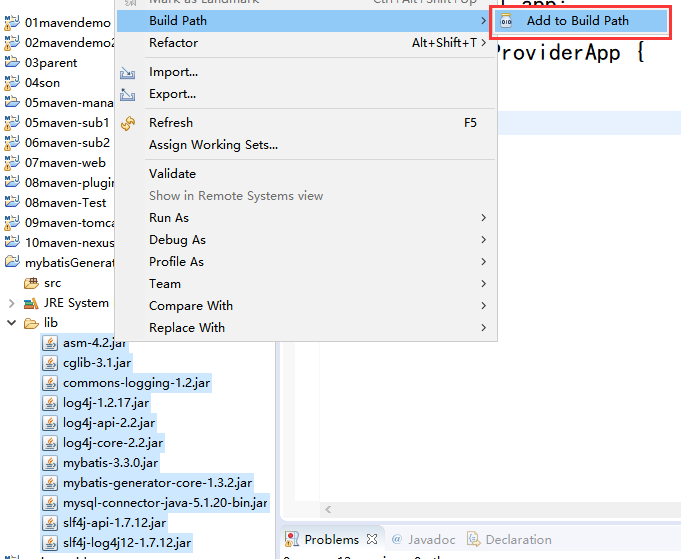
Task: Click the Import icon in the menu
Action: (x=128, y=73)
